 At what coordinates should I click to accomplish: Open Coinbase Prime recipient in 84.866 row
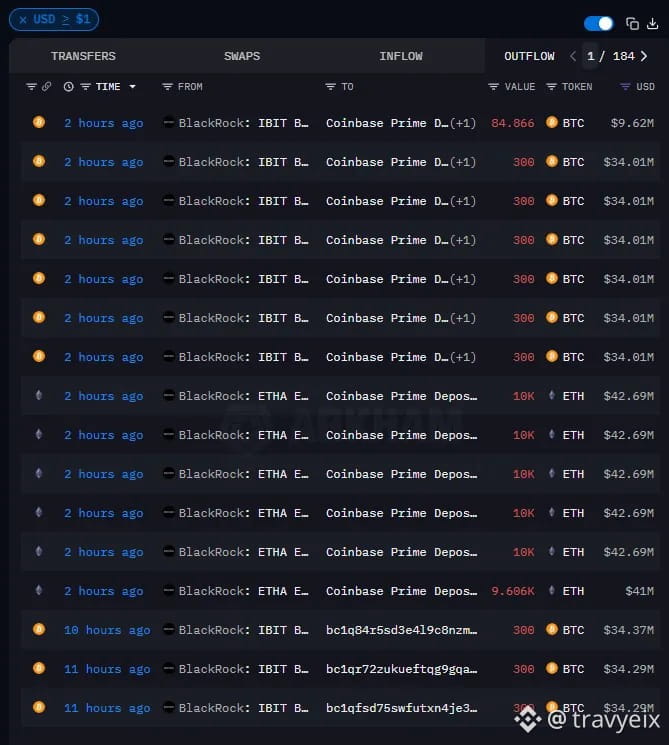pyautogui.click(x=387, y=123)
